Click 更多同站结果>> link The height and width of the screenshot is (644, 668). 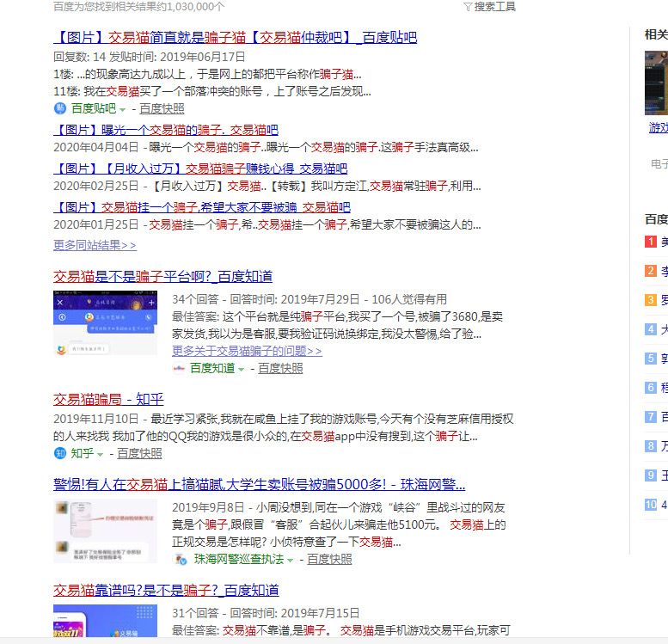click(95, 245)
